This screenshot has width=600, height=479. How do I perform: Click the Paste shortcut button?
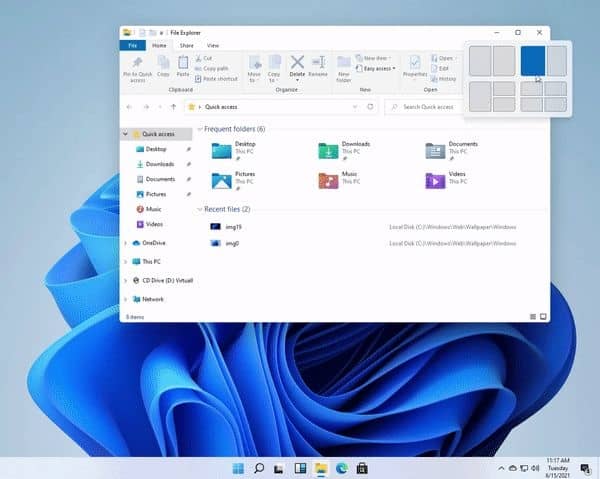pos(218,78)
